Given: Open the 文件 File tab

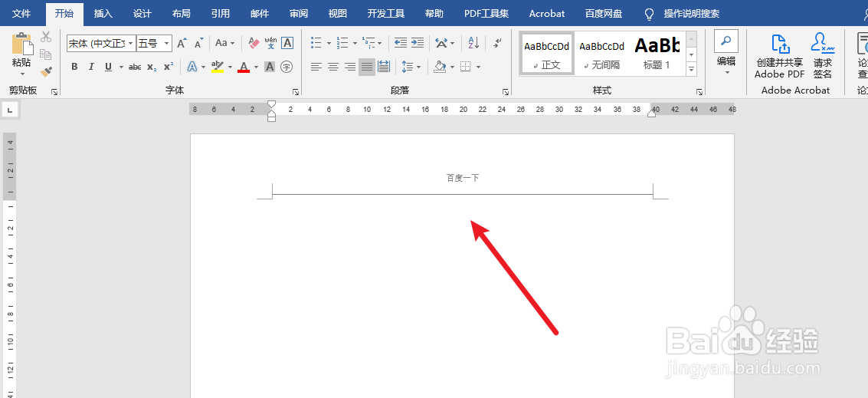Looking at the screenshot, I should point(21,13).
